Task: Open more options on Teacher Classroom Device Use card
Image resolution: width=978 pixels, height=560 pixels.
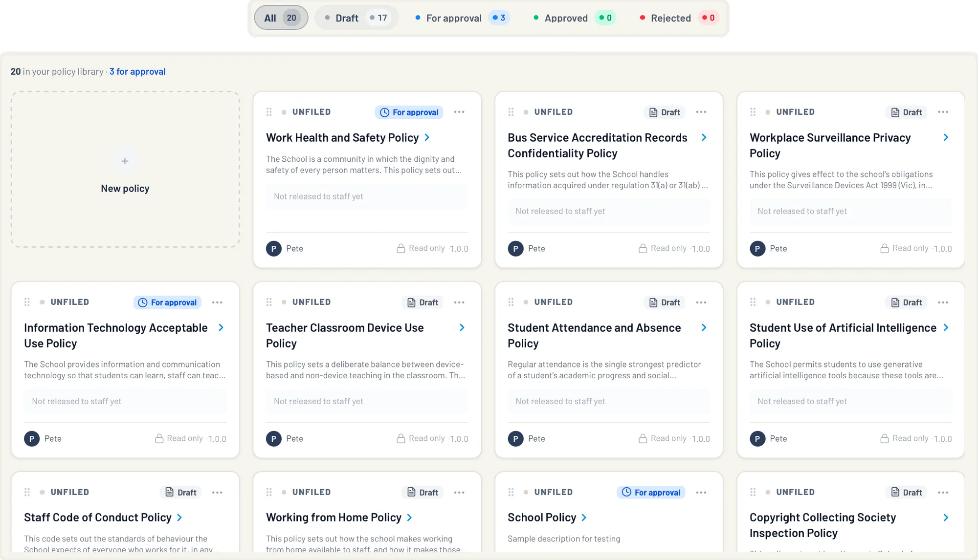Action: pos(459,302)
